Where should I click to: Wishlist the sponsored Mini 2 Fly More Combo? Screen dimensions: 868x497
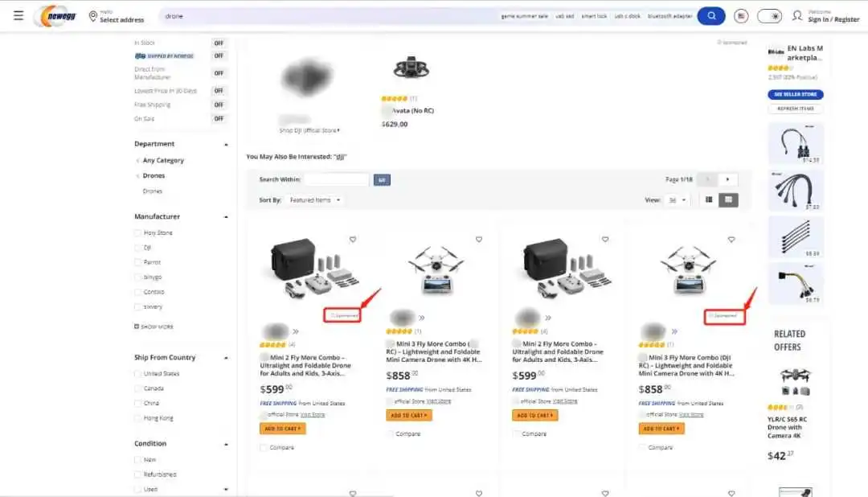[353, 240]
